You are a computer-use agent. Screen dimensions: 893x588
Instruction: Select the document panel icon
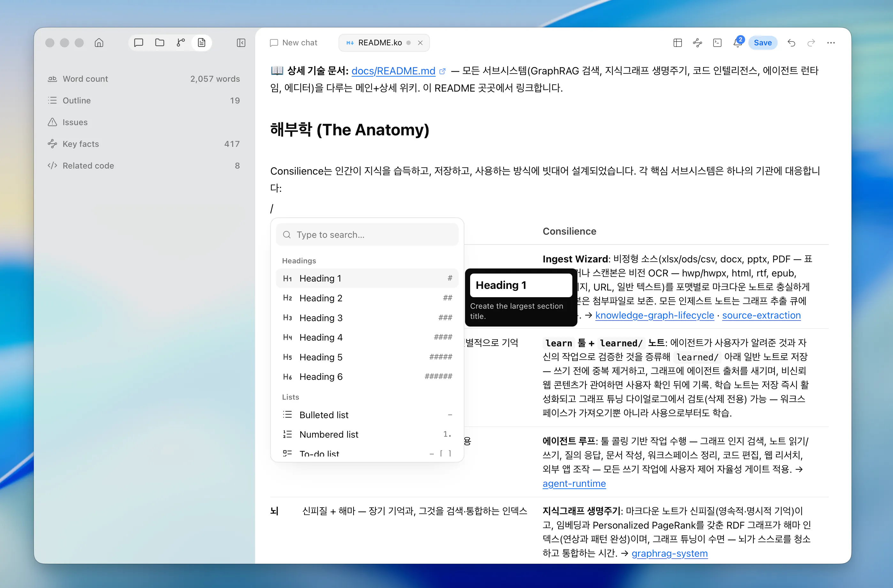(x=202, y=43)
